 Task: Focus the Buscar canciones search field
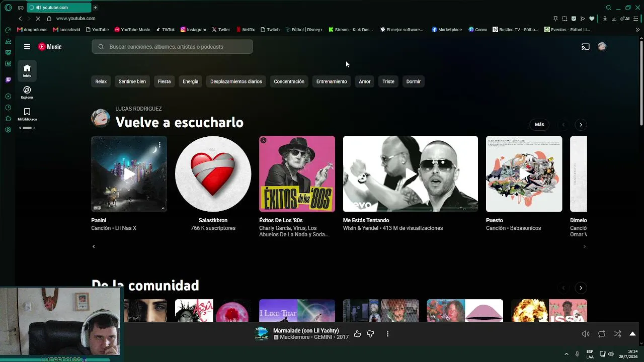coord(172,47)
